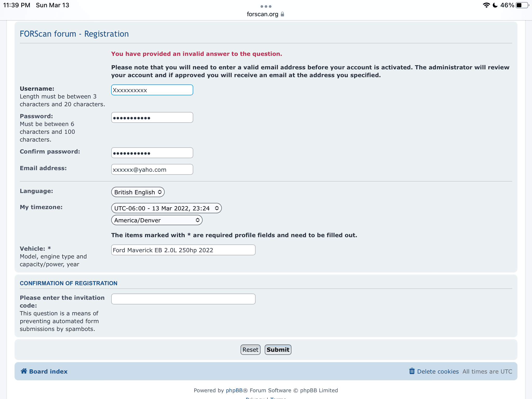Focus the Username input field
532x399 pixels.
pos(152,90)
